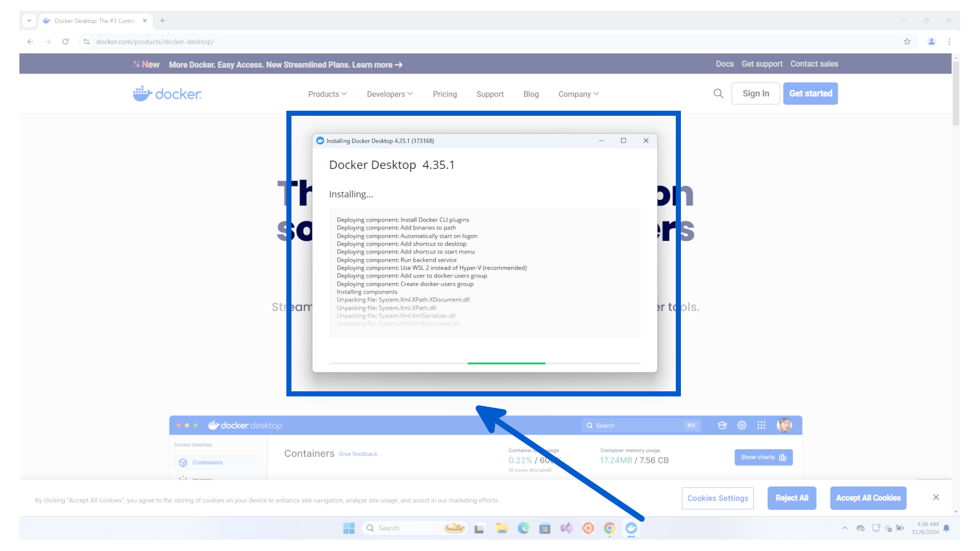Click the battery saver tray icon
Image resolution: width=980 pixels, height=551 pixels.
click(900, 528)
